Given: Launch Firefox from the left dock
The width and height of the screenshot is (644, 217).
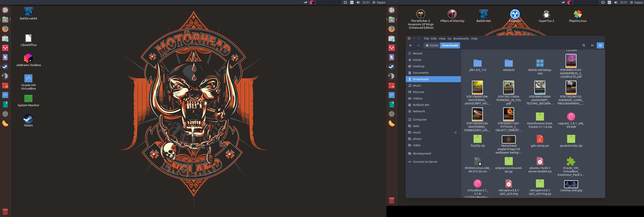Looking at the screenshot, I should (x=5, y=29).
